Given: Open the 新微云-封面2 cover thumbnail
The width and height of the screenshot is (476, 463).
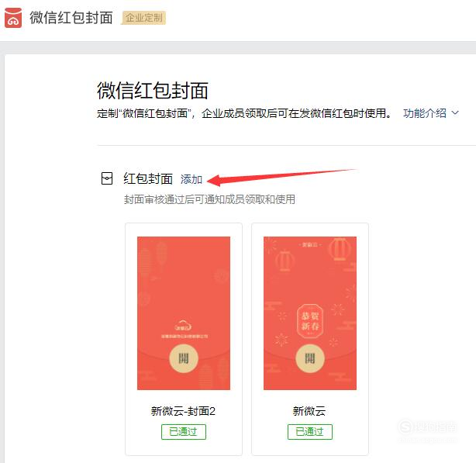Looking at the screenshot, I should click(x=184, y=313).
